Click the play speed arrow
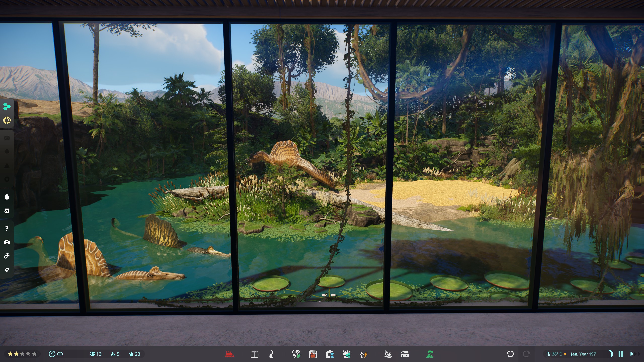The width and height of the screenshot is (644, 362). [632, 354]
